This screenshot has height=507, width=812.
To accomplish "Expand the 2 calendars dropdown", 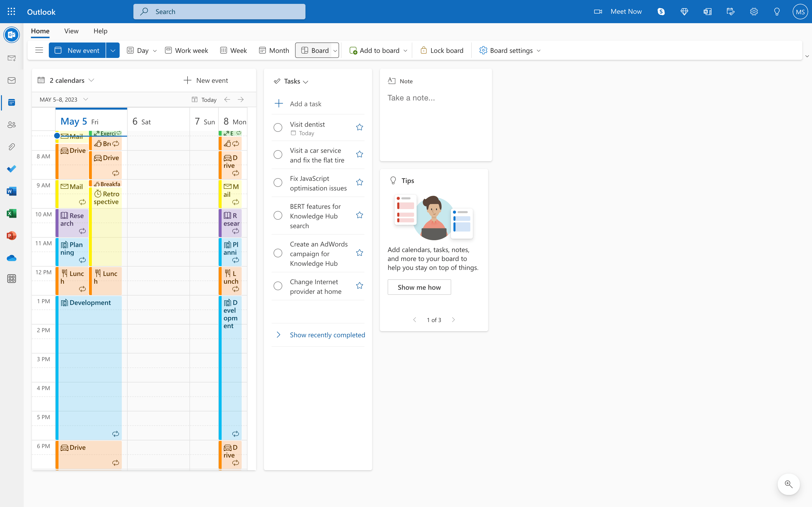I will [x=92, y=80].
